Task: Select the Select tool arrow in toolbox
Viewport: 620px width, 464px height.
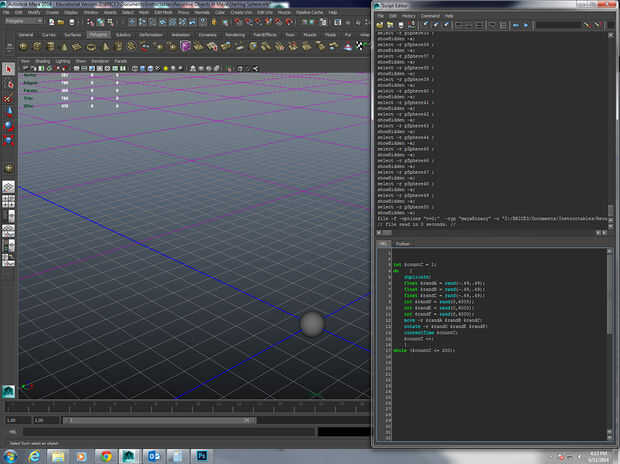Action: tap(8, 69)
